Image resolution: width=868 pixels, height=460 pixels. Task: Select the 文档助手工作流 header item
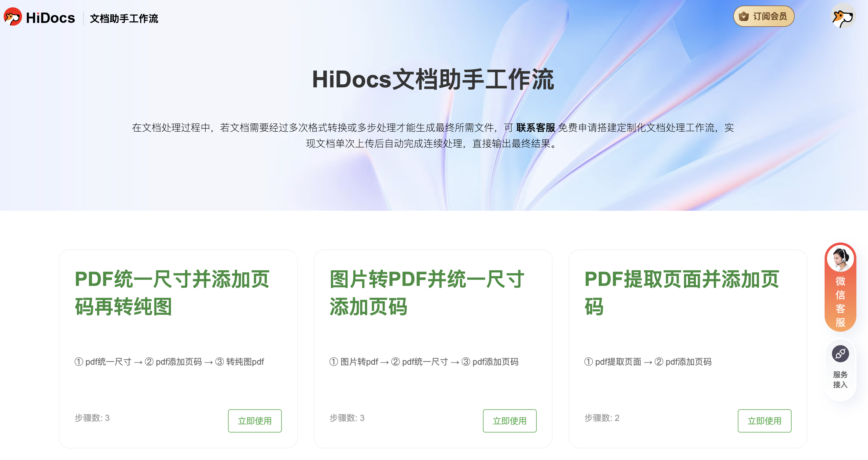point(124,19)
